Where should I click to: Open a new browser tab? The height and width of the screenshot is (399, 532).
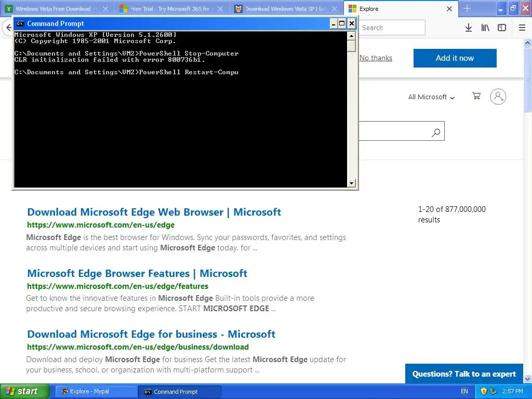click(x=467, y=8)
